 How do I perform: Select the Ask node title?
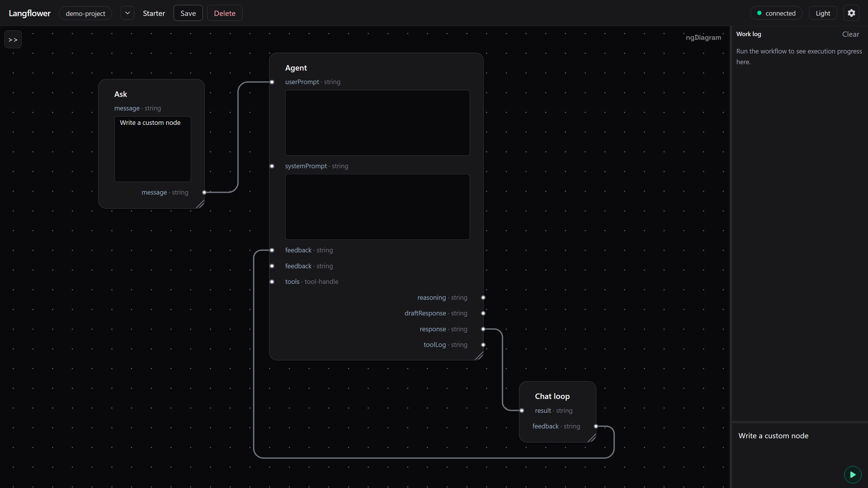pyautogui.click(x=121, y=94)
